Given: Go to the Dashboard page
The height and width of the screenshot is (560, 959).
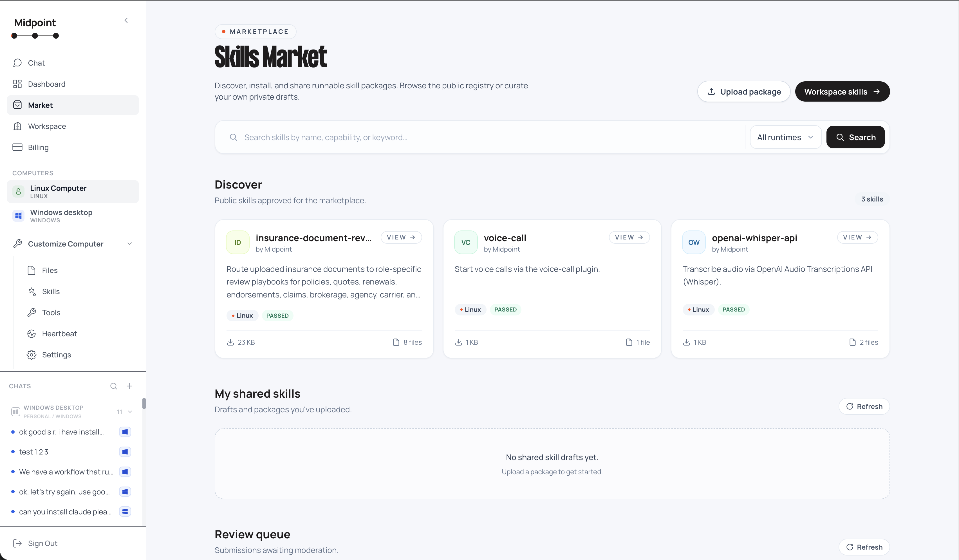Looking at the screenshot, I should (x=73, y=84).
